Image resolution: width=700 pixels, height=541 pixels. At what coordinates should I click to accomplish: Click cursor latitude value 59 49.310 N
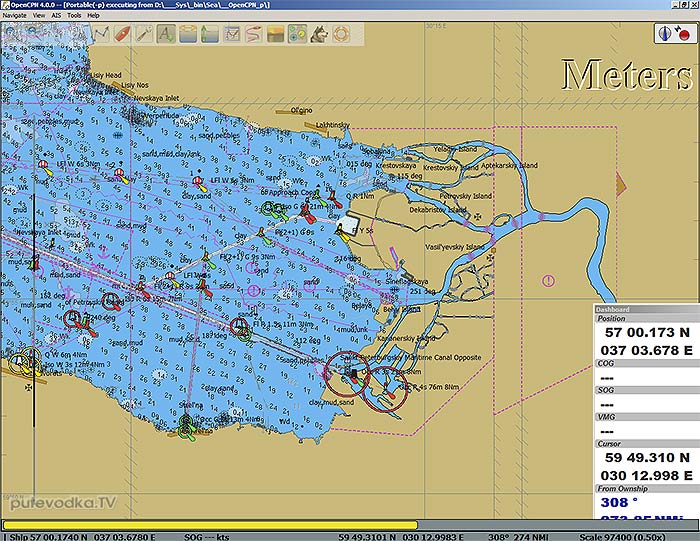[647, 458]
